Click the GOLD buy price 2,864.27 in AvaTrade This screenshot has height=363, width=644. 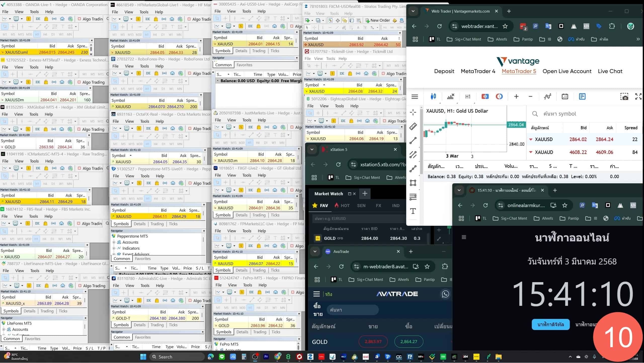pyautogui.click(x=409, y=342)
